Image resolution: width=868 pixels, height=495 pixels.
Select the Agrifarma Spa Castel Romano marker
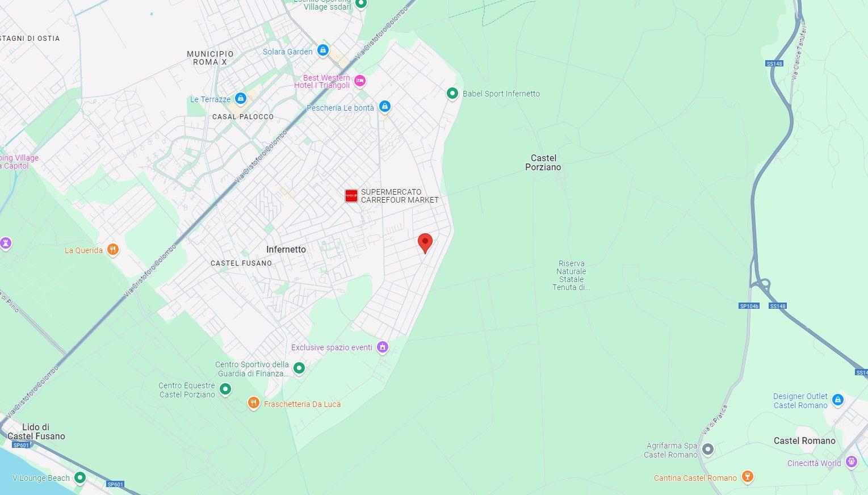coord(707,450)
